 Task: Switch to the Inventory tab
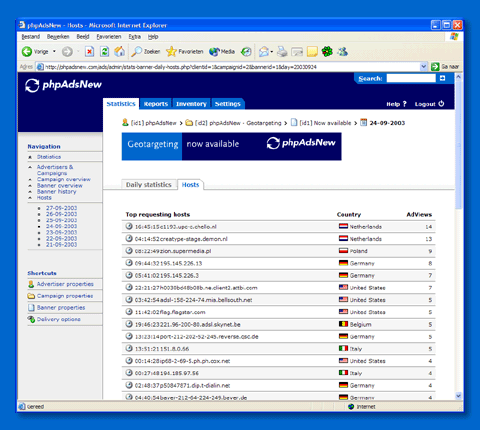(x=191, y=104)
